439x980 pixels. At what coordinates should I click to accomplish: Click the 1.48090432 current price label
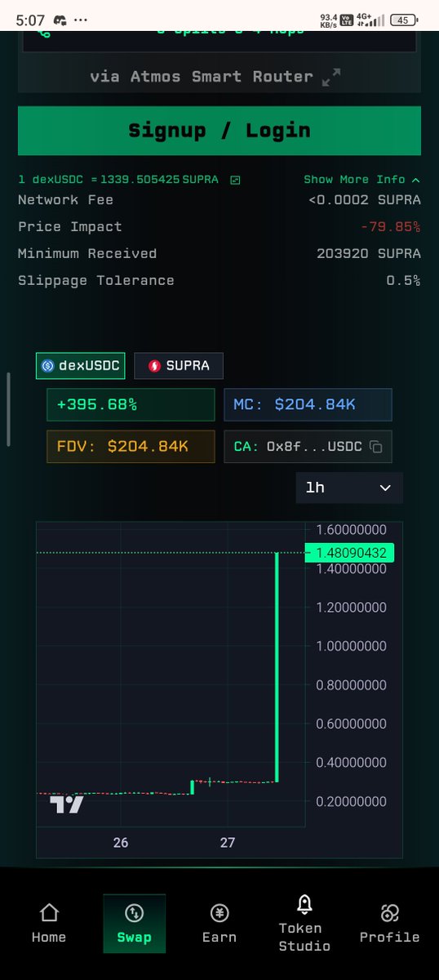(x=349, y=553)
